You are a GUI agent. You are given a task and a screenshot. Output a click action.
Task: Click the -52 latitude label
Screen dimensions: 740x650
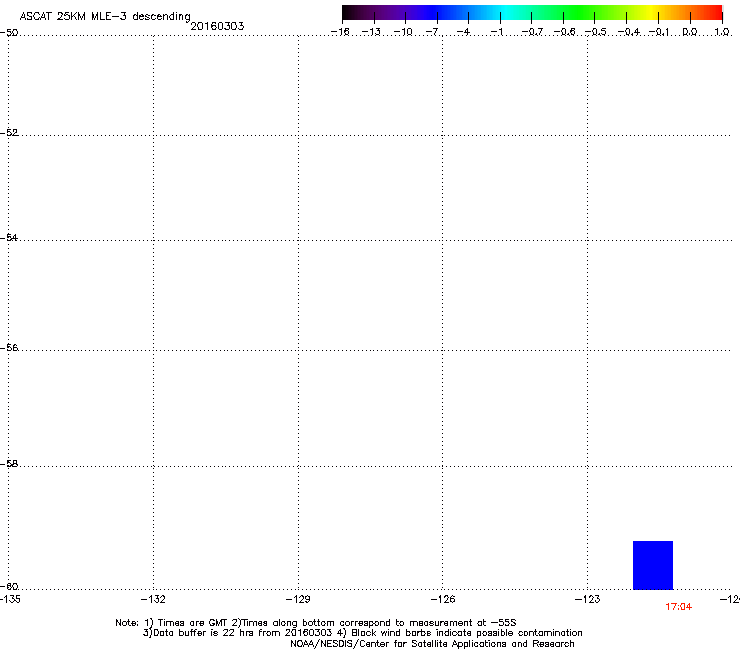point(9,133)
